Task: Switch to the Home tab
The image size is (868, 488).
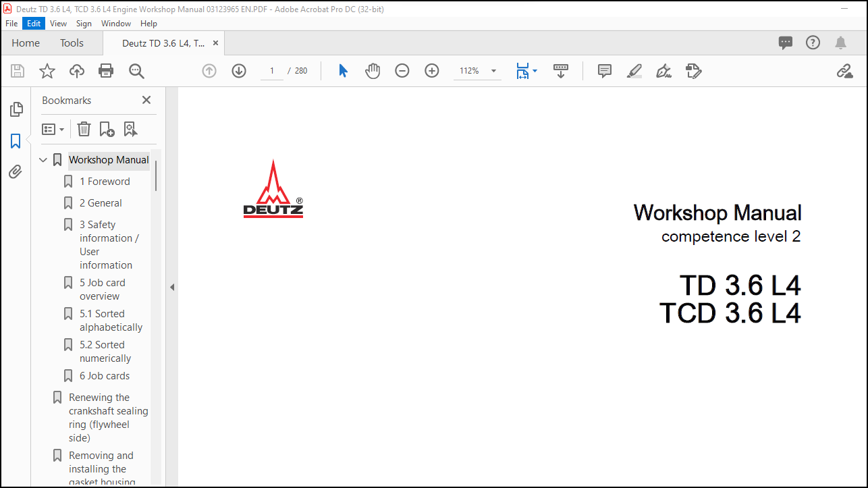Action: point(26,43)
